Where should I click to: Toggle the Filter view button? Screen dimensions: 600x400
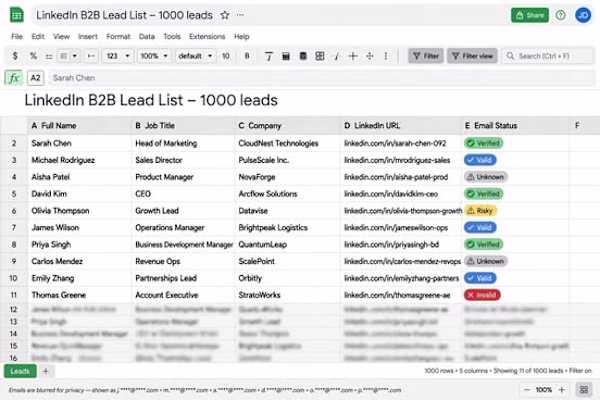coord(472,56)
